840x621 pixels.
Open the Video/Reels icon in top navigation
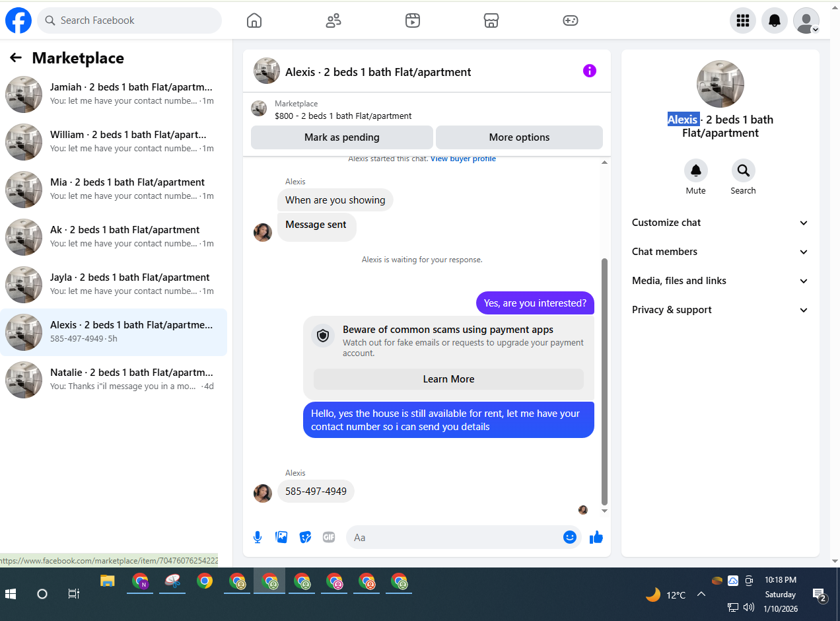(x=413, y=20)
